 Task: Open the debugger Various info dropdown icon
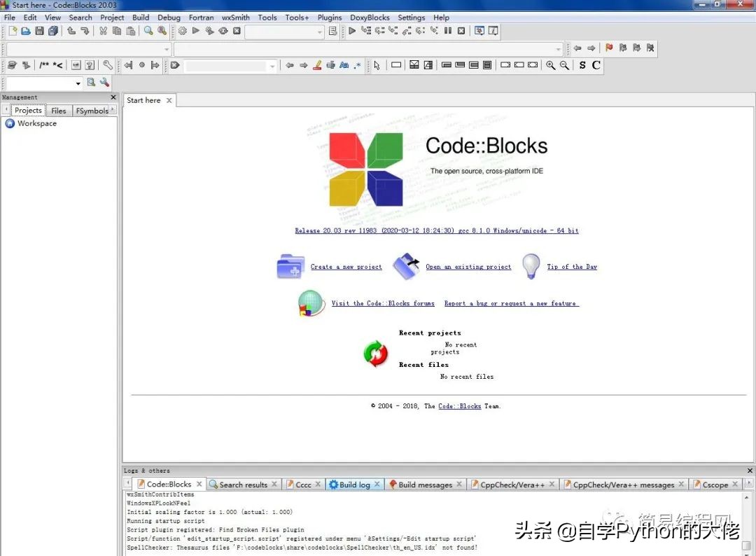pos(493,31)
